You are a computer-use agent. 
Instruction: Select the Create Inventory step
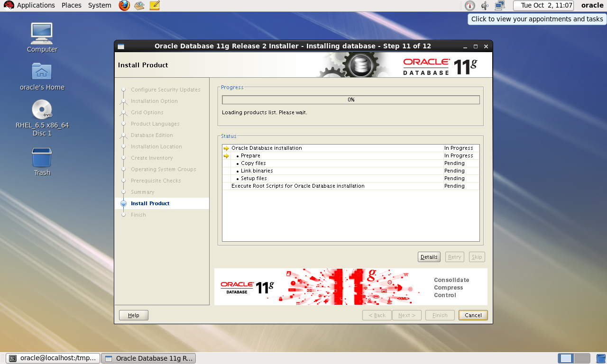(x=152, y=158)
